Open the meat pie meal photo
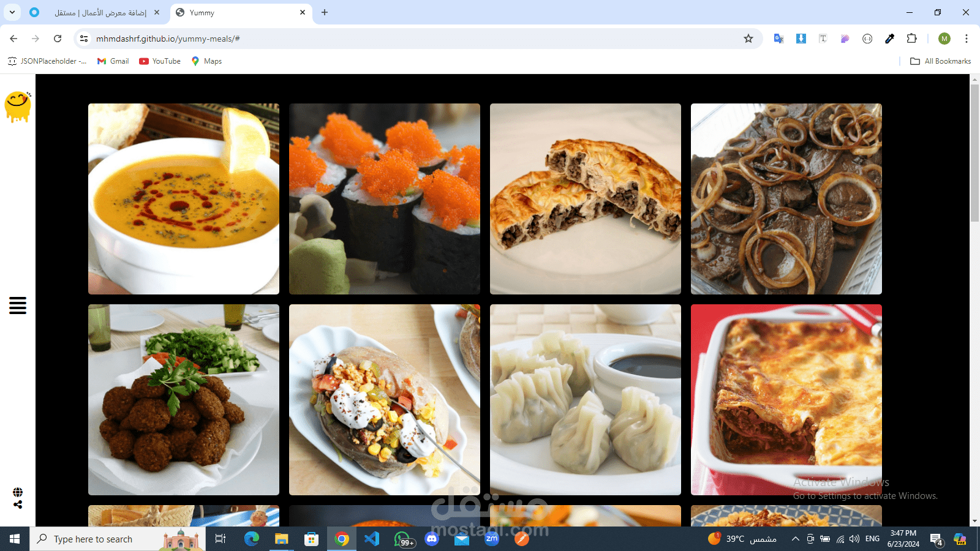 586,199
